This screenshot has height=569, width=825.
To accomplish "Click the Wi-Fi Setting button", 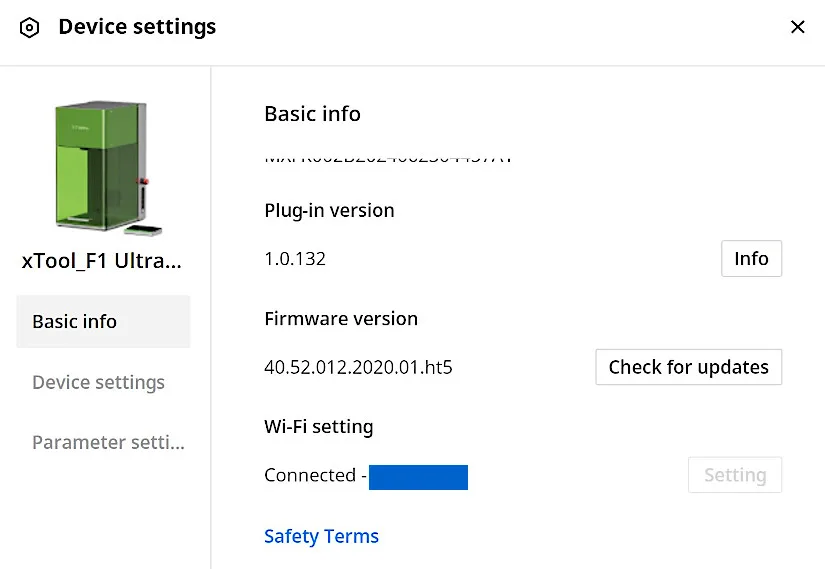I will click(735, 475).
